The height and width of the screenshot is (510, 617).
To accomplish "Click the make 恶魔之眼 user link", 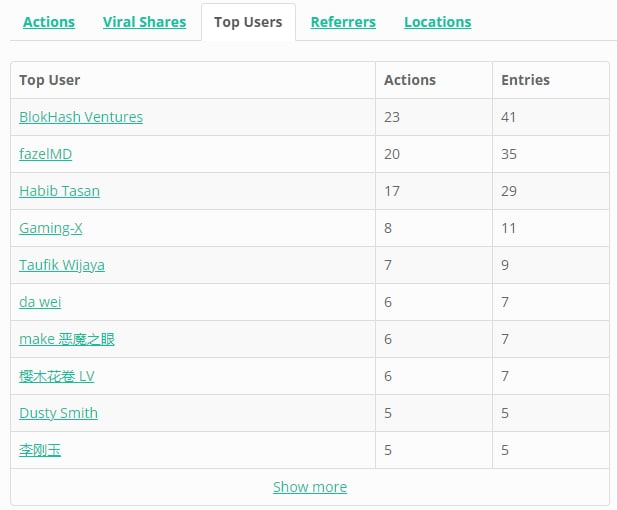I will (67, 339).
